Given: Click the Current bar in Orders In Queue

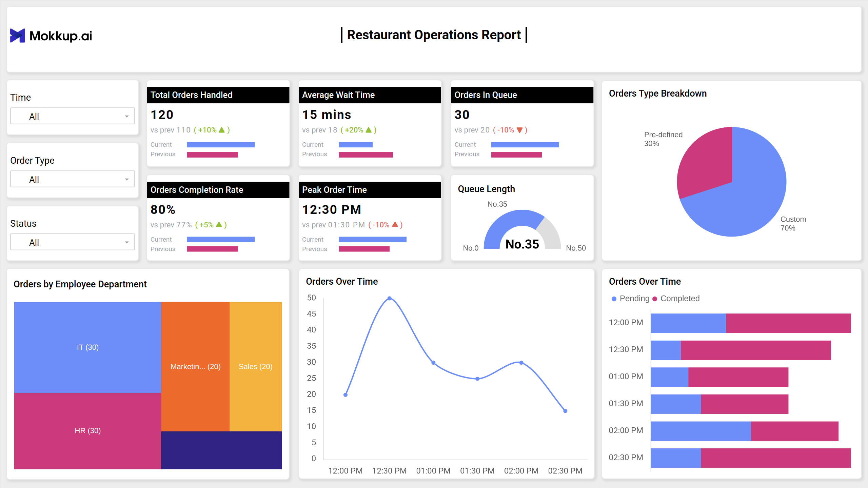Looking at the screenshot, I should [x=525, y=145].
